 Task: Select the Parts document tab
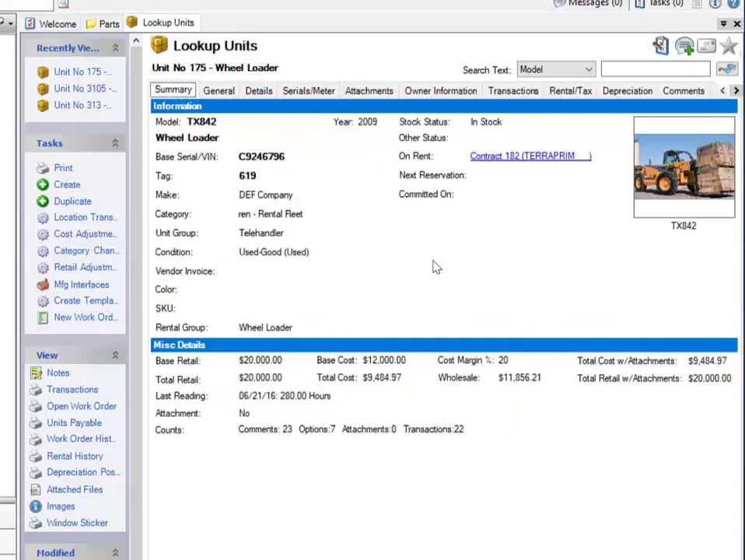[x=102, y=23]
